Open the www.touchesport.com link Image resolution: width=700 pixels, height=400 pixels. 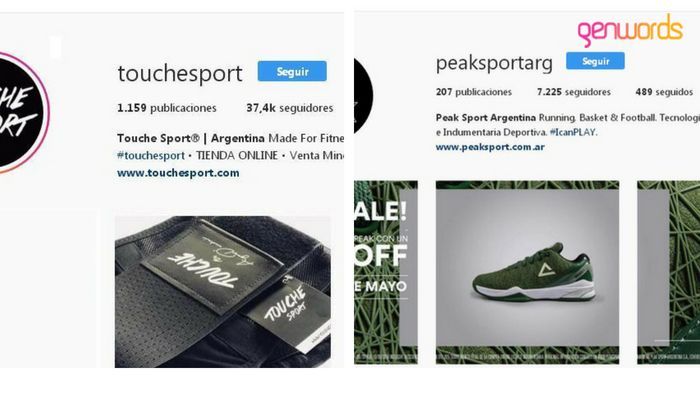click(178, 173)
